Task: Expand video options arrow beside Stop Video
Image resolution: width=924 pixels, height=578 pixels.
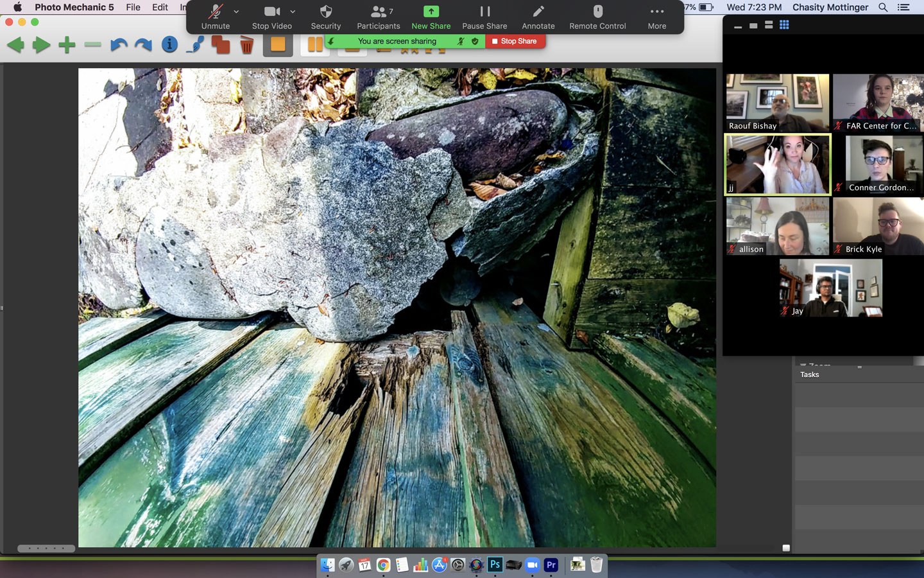Action: (x=293, y=12)
